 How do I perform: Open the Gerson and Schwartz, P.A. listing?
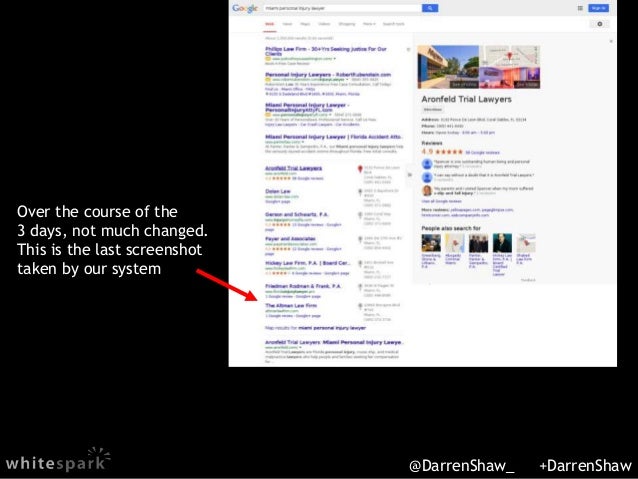297,214
